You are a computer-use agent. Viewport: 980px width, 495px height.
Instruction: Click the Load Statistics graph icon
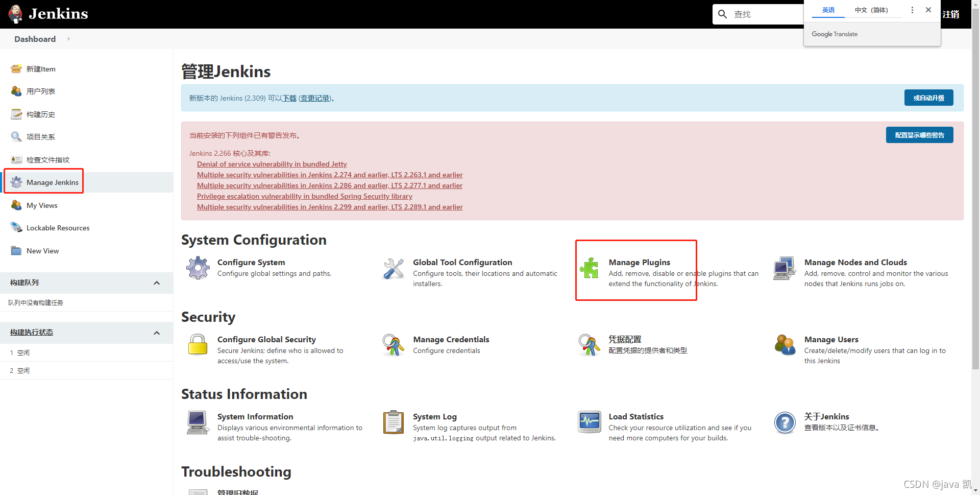(x=589, y=422)
